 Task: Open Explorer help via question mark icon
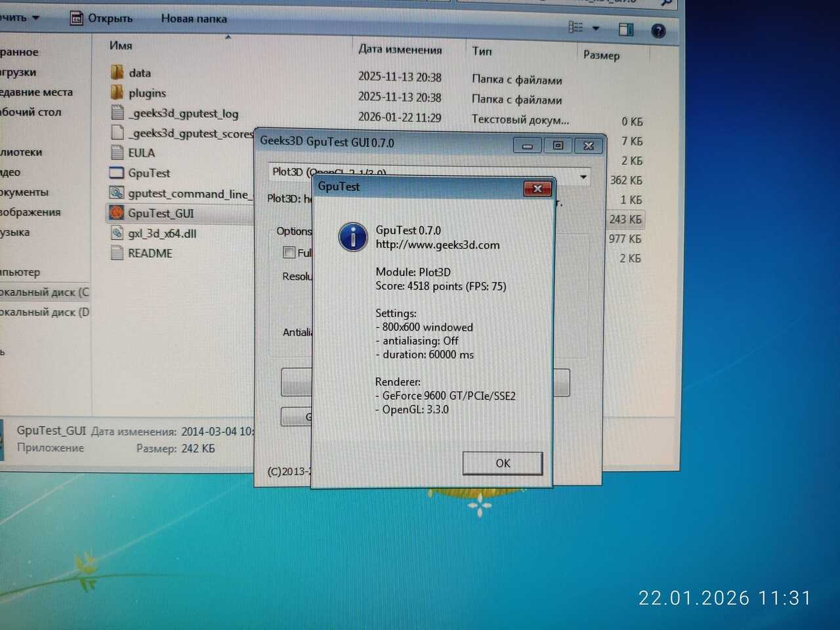(x=658, y=30)
